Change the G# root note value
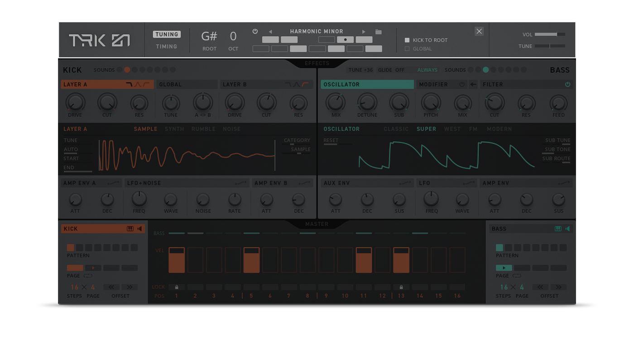Viewport: 634px width, 364px height. (209, 36)
